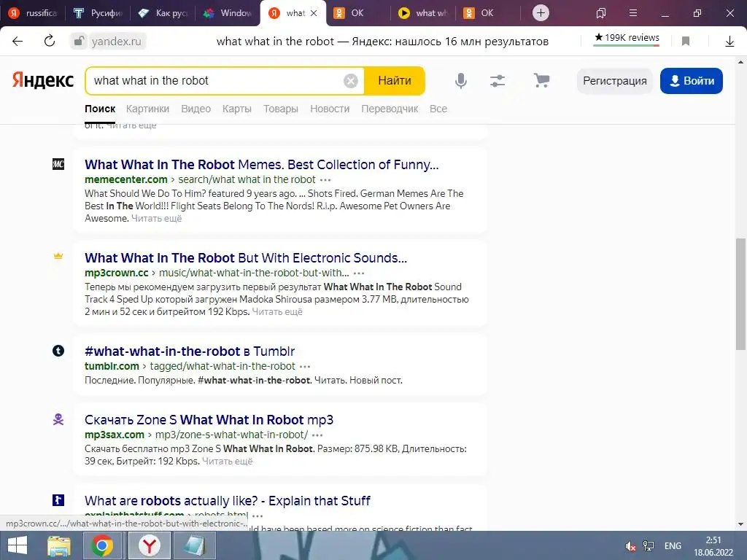
Task: Switch to the last 'OK' tab
Action: pos(487,13)
